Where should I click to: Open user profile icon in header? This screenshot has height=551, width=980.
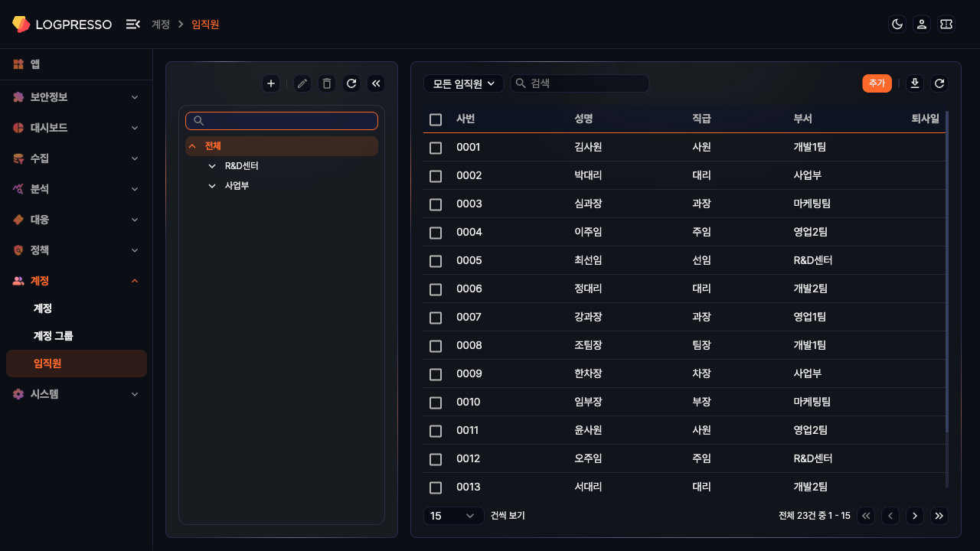(x=922, y=24)
